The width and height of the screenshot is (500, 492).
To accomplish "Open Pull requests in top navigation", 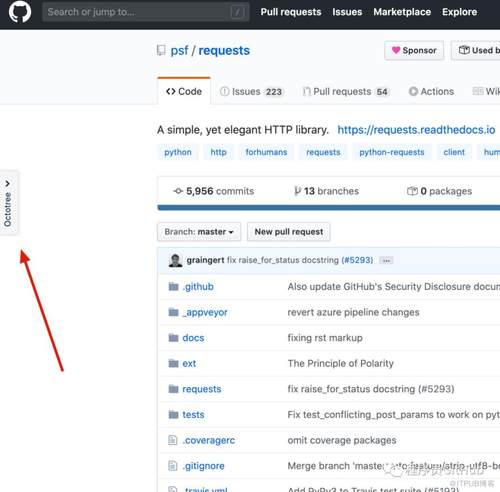I will (x=291, y=12).
